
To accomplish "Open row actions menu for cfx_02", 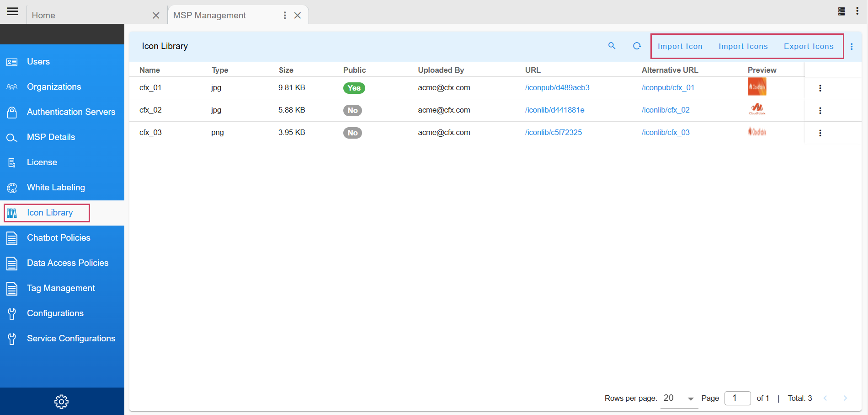I will click(820, 111).
